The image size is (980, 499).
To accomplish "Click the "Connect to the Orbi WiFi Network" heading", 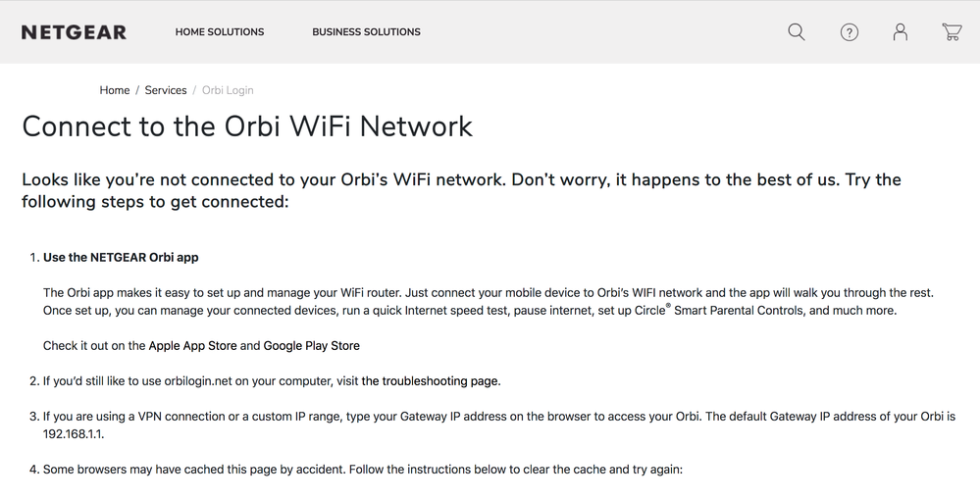I will (x=247, y=126).
